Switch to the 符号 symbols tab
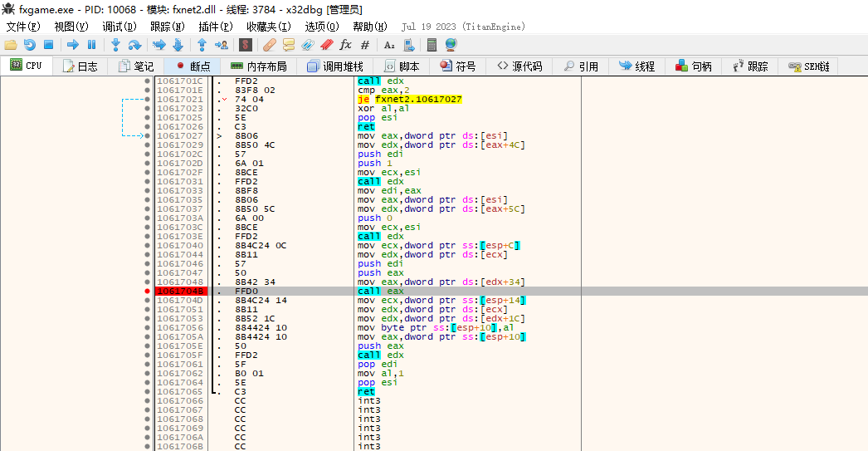The height and width of the screenshot is (451, 868). (x=458, y=66)
